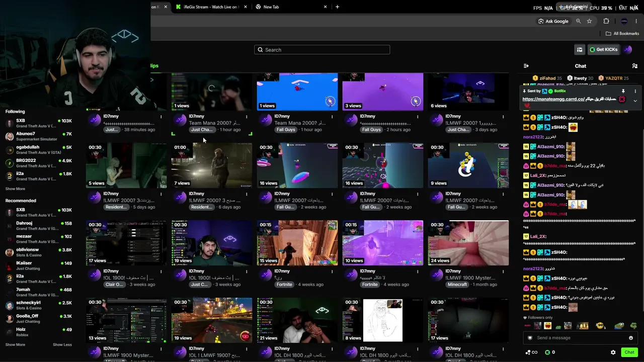Play the 24-view Minecraft clip thumbnail
The image size is (644, 362).
[x=468, y=243]
